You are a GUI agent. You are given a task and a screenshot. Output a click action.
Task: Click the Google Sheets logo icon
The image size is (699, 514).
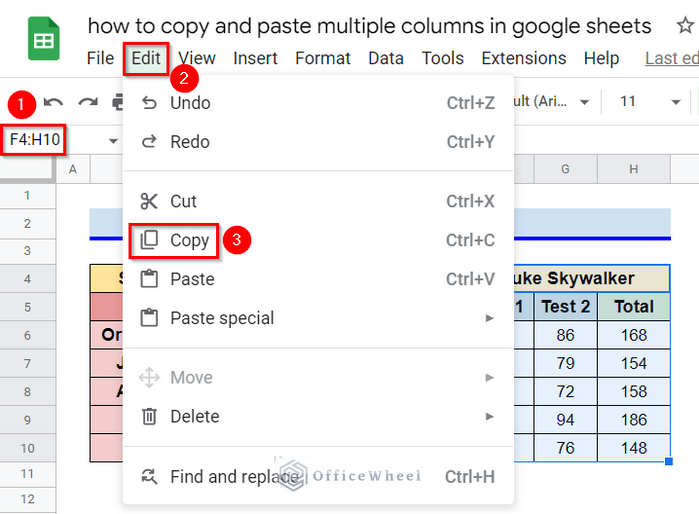pos(43,41)
